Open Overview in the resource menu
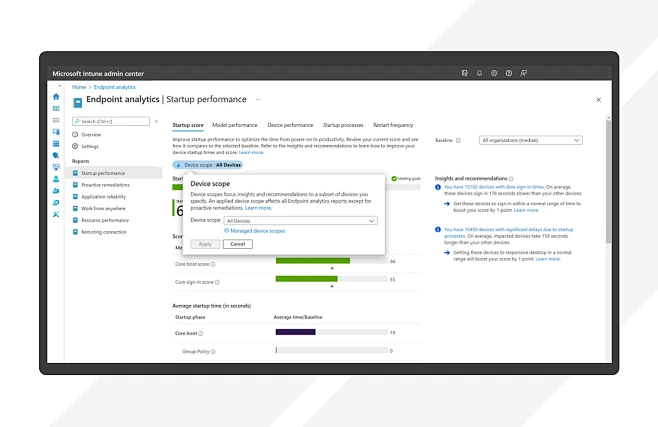Screen dimensions: 658x427 coord(91,135)
